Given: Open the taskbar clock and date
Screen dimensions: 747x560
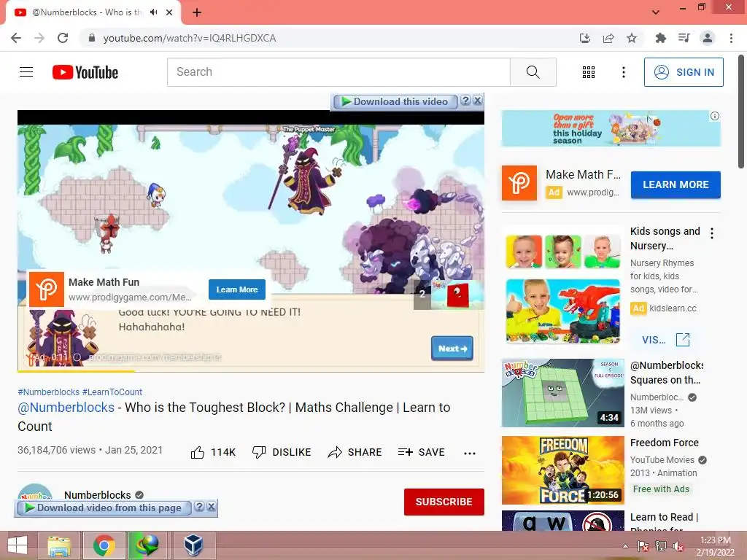Looking at the screenshot, I should pyautogui.click(x=716, y=546).
